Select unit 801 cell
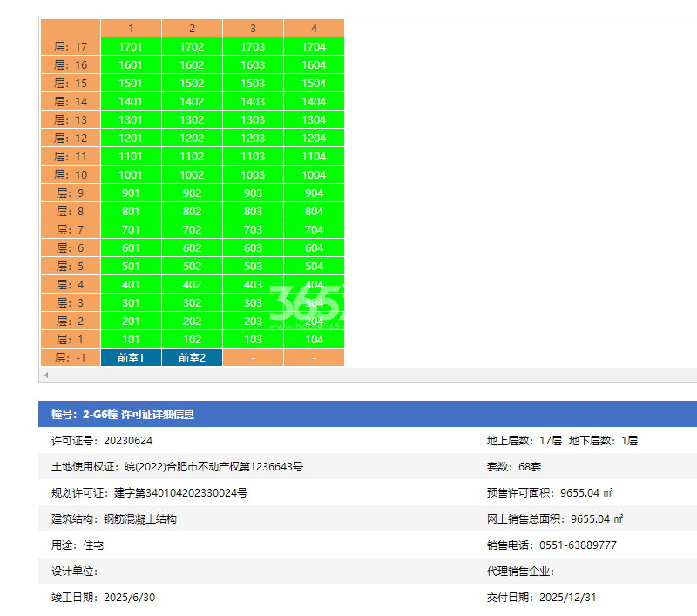Image resolution: width=697 pixels, height=616 pixels. pyautogui.click(x=131, y=211)
